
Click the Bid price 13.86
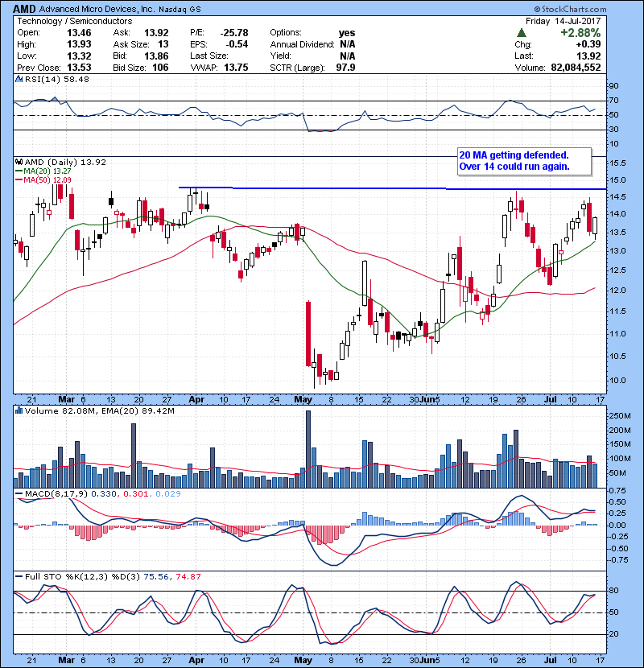coord(156,56)
